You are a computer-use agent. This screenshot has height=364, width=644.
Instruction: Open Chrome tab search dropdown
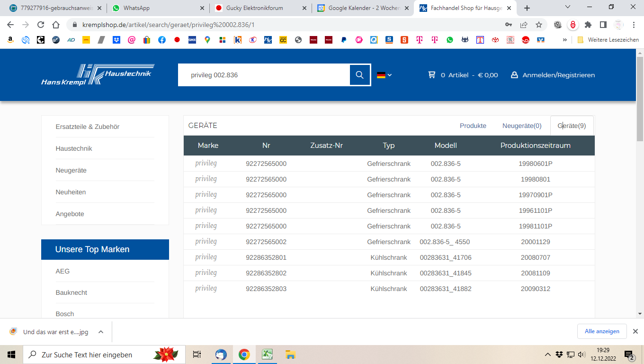[x=568, y=7]
